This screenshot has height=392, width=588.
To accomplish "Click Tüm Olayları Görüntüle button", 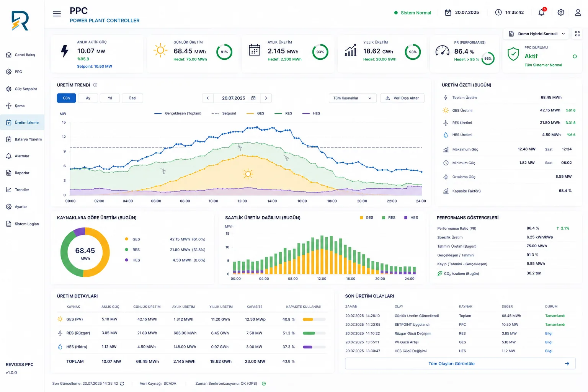I will (460, 364).
